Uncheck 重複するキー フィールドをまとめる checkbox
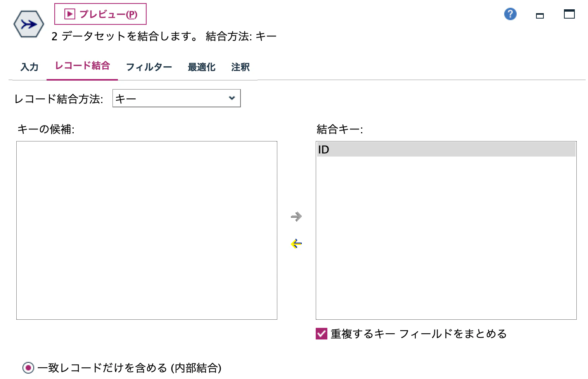This screenshot has height=379, width=588. point(322,334)
